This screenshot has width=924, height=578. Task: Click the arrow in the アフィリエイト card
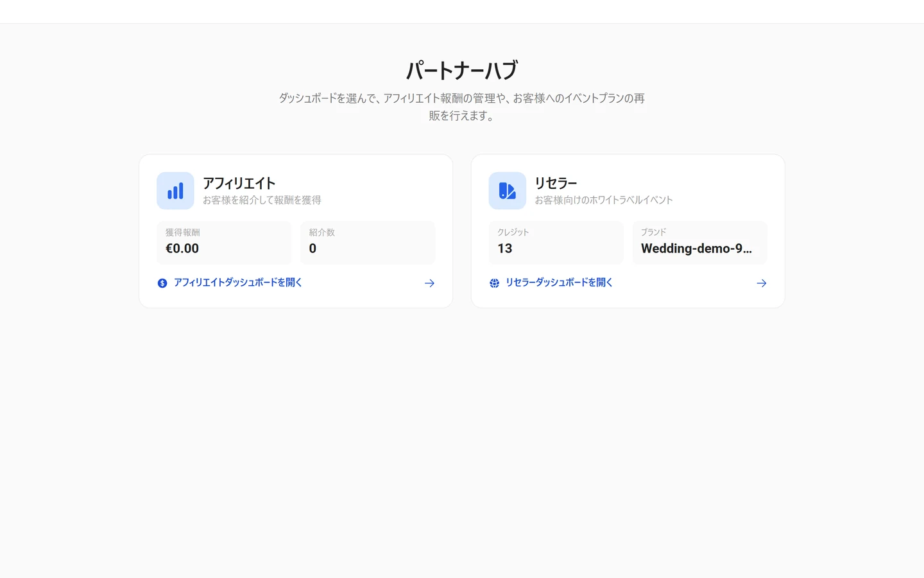point(429,283)
